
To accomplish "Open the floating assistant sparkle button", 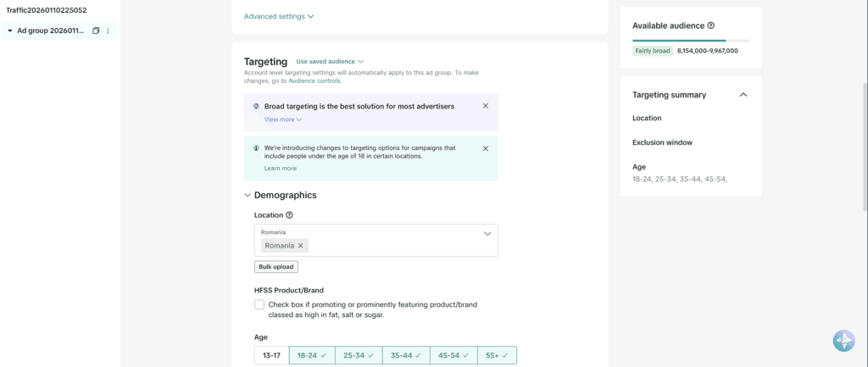I will (x=843, y=341).
